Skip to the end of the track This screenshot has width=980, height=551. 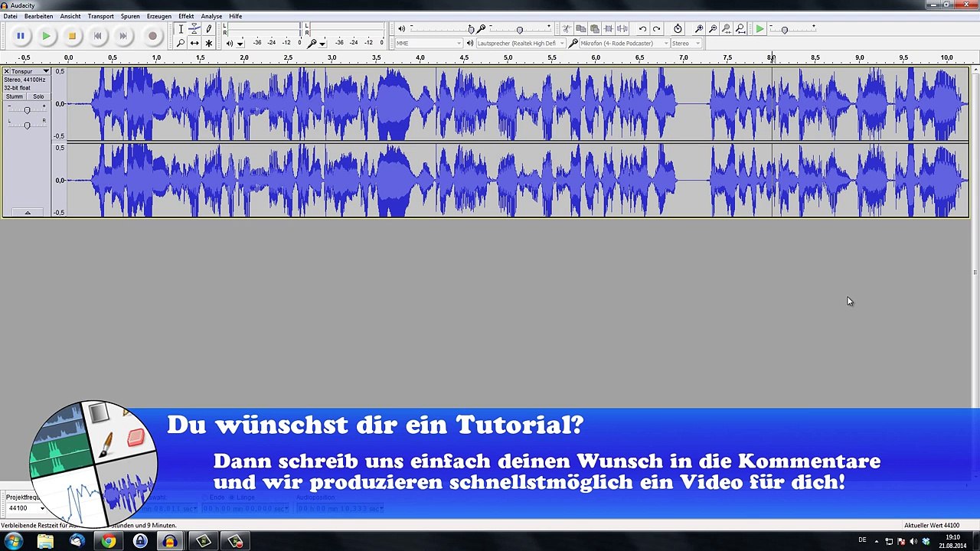pos(123,36)
